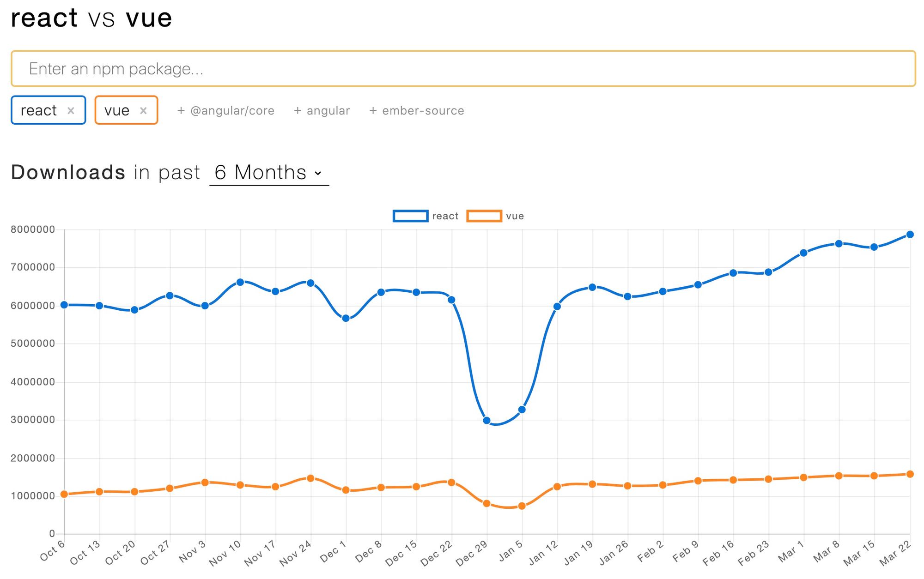Toggle react series in chart legend
The image size is (924, 579).
point(426,216)
